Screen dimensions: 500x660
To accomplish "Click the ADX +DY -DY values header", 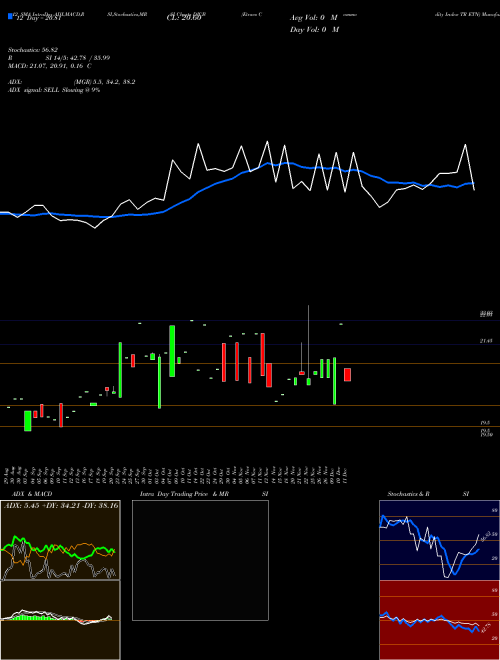I will (61, 505).
